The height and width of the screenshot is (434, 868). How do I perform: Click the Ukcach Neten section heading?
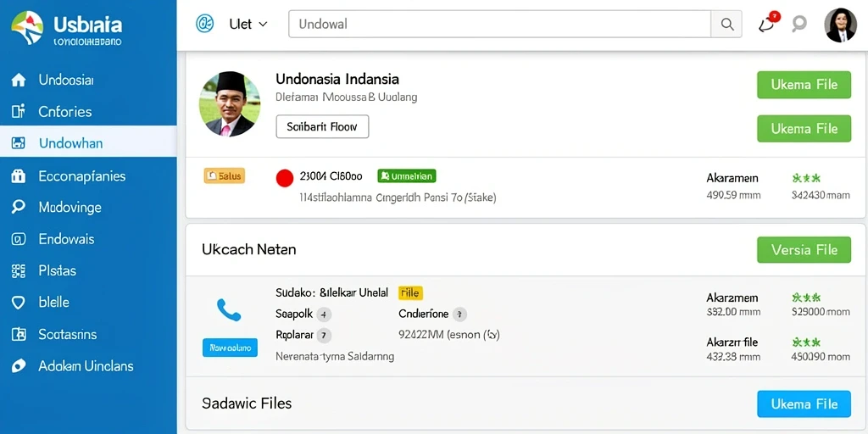tap(248, 249)
